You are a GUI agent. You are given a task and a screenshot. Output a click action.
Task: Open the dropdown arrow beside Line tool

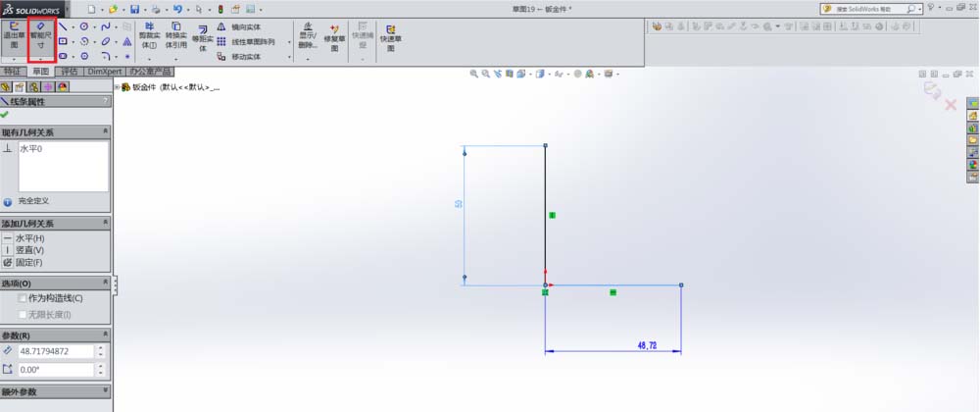click(x=73, y=27)
